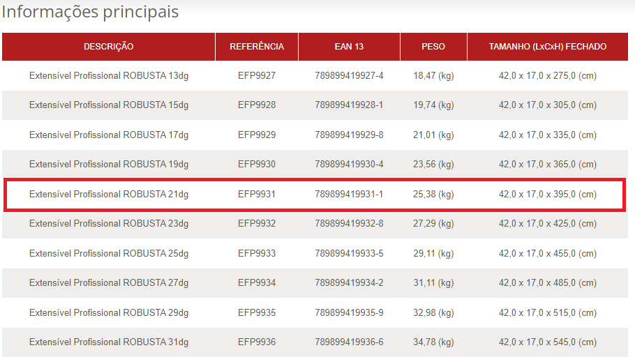The image size is (635, 364).
Task: Click the weight 27,29 (kg)
Action: [433, 224]
